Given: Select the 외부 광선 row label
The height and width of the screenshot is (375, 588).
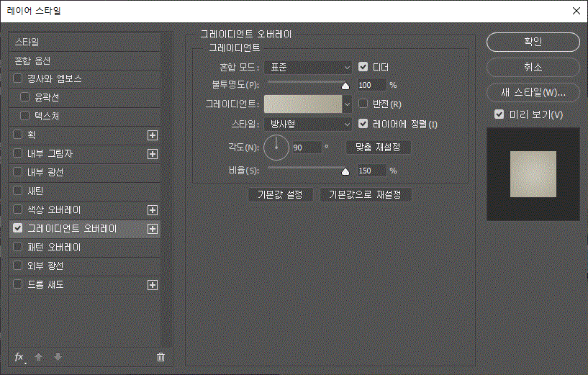Looking at the screenshot, I should tap(45, 266).
